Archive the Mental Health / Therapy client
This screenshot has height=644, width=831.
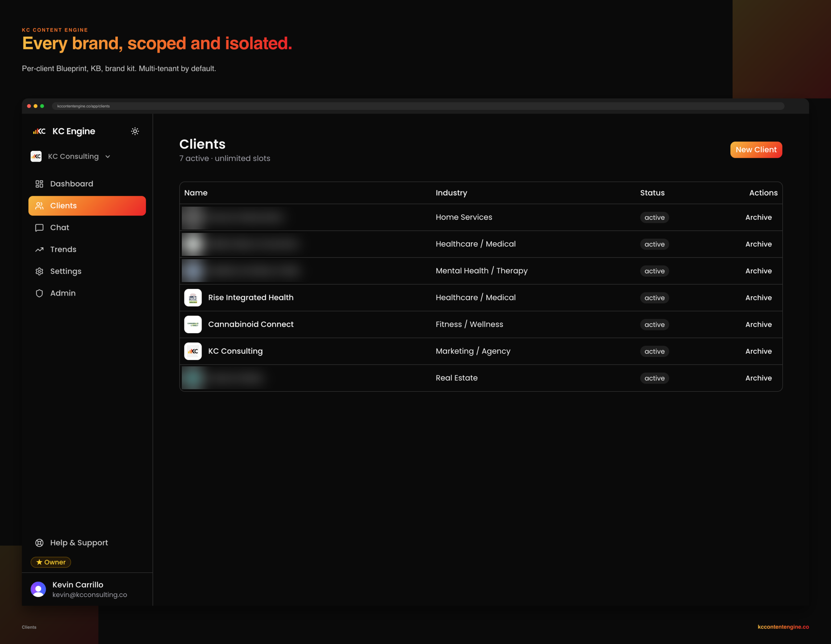758,271
